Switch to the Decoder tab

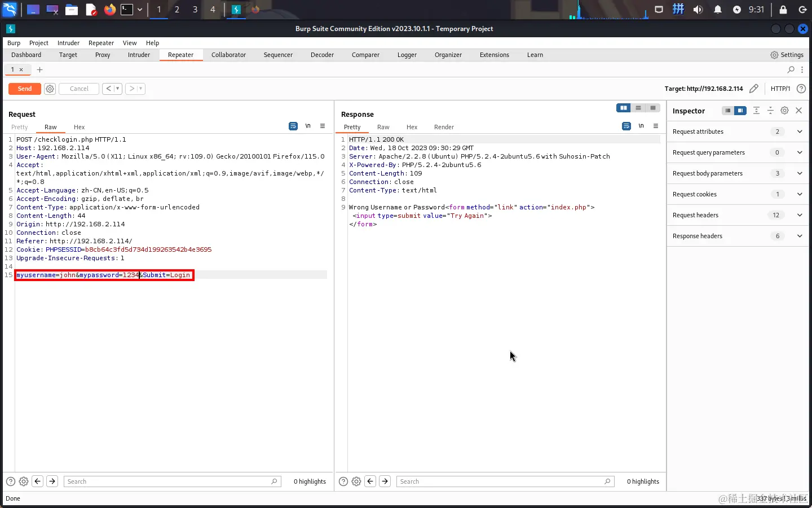pos(322,55)
